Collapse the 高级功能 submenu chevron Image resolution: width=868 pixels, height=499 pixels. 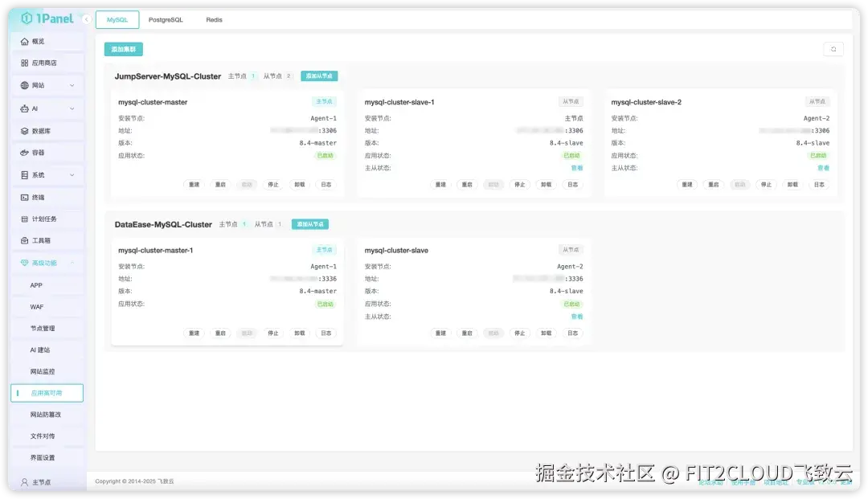click(x=72, y=264)
